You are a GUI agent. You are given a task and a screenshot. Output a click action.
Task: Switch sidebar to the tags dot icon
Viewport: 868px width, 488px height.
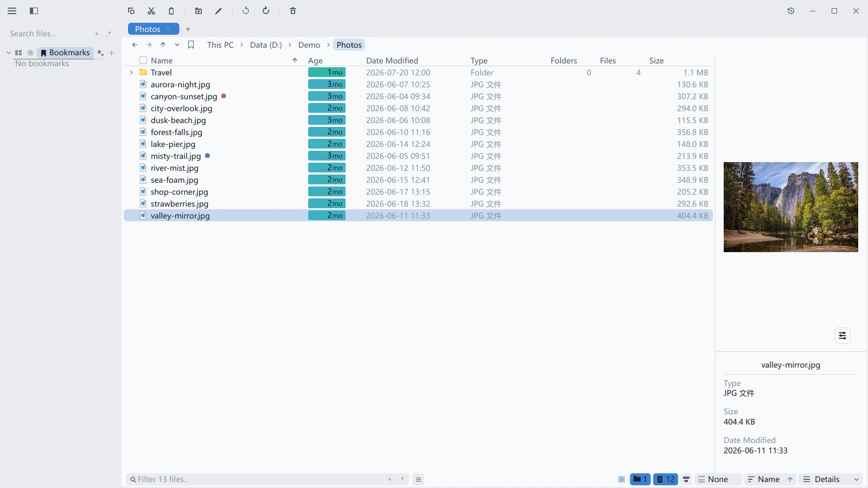tap(100, 53)
